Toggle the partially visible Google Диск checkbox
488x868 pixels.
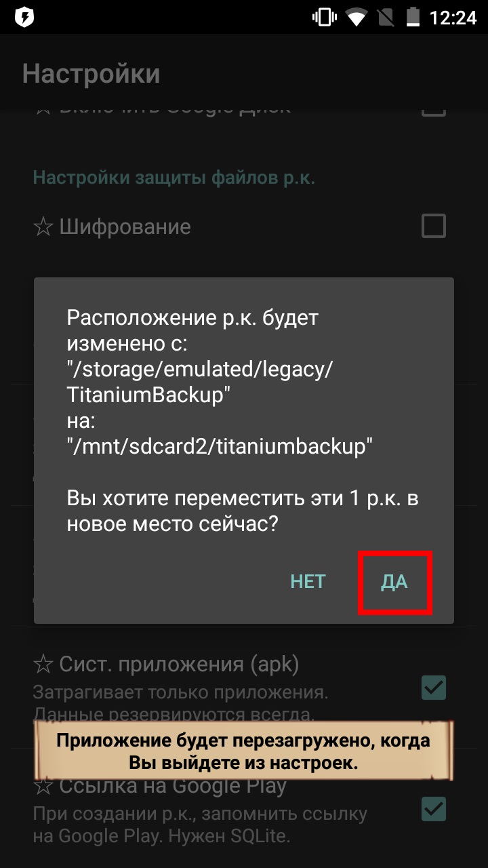click(x=434, y=110)
